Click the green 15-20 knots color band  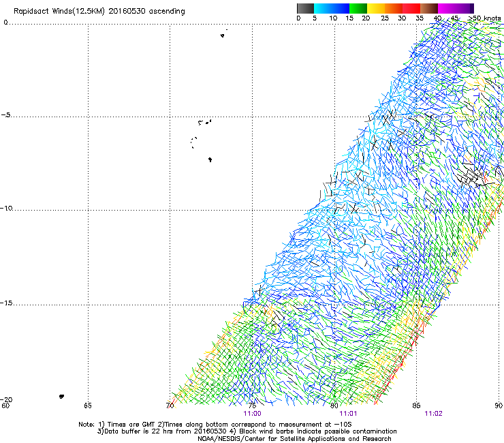(358, 8)
